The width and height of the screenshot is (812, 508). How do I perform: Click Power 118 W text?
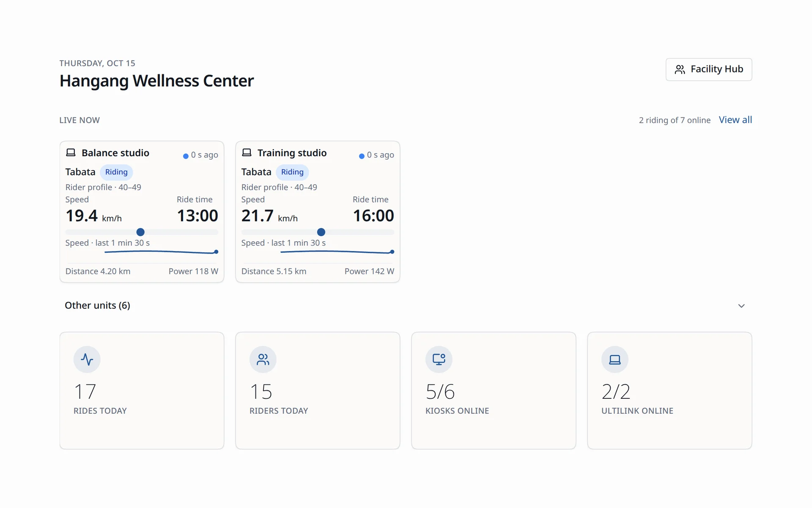(x=193, y=271)
